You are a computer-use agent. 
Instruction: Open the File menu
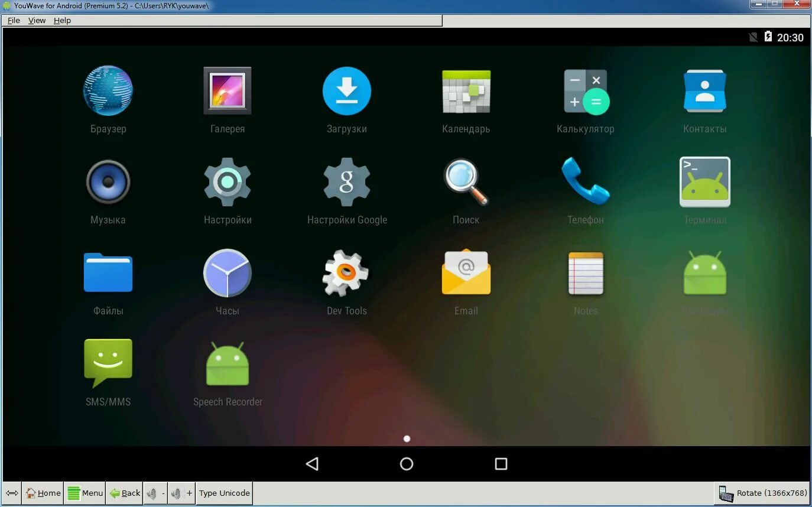click(14, 20)
